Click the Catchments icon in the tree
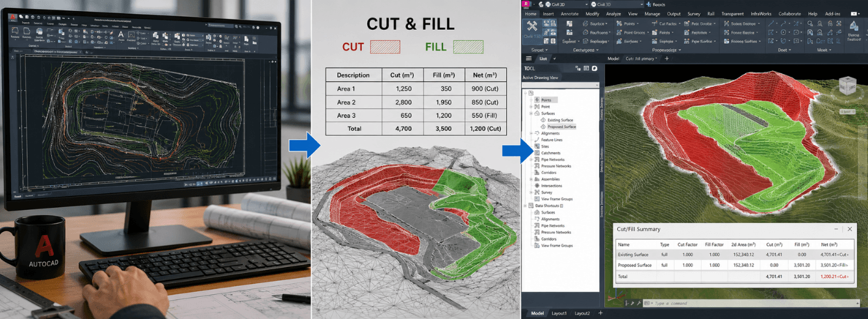The image size is (868, 319). [x=537, y=153]
